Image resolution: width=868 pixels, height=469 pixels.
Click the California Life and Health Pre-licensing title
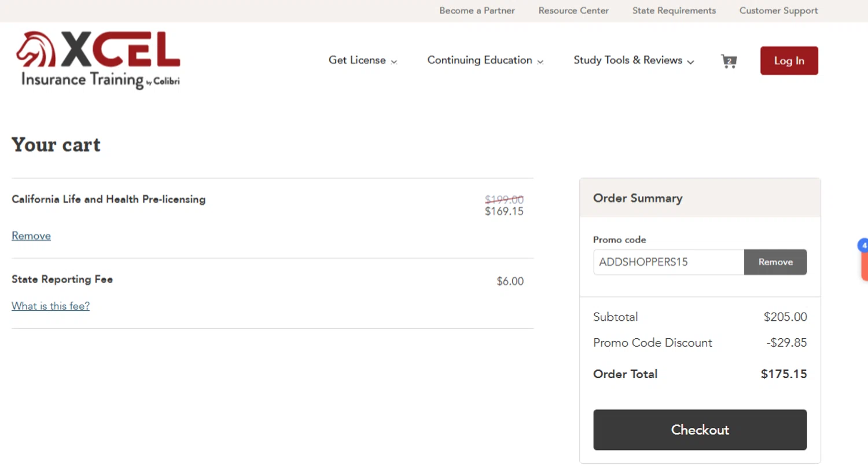coord(108,199)
